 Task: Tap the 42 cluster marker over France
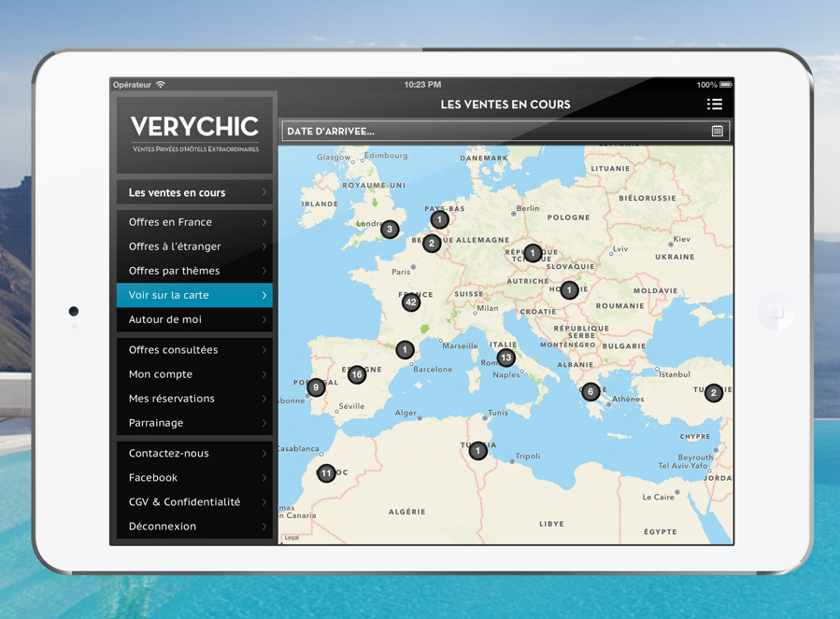(411, 302)
